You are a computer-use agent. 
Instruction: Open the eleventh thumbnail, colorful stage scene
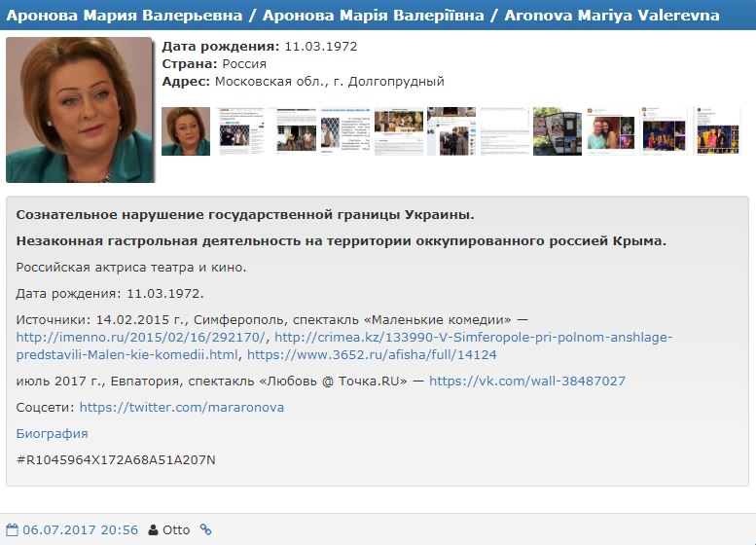click(716, 131)
